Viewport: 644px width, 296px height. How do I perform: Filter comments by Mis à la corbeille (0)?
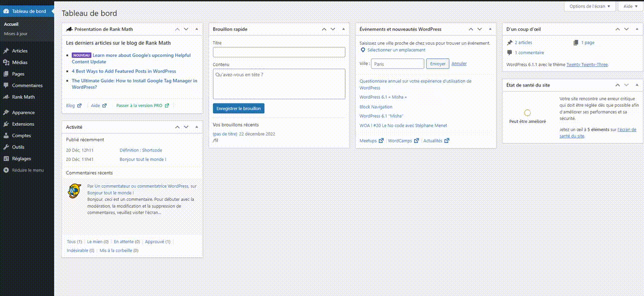[119, 251]
